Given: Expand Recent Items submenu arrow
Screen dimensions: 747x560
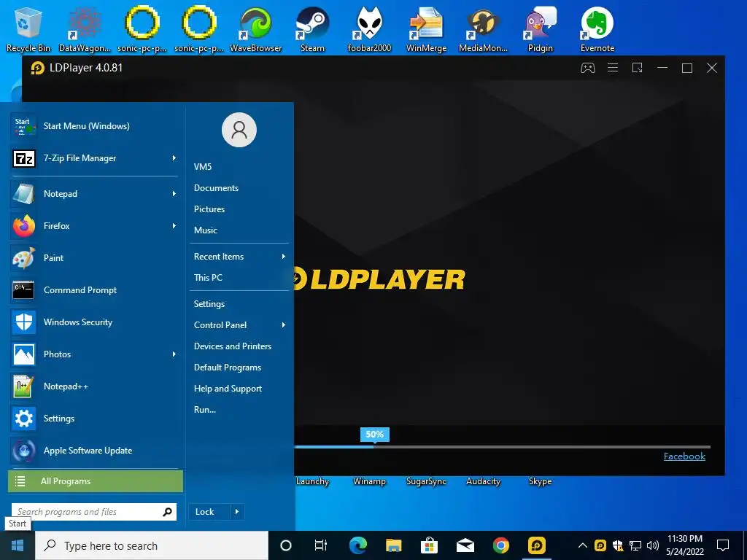Looking at the screenshot, I should tap(284, 257).
